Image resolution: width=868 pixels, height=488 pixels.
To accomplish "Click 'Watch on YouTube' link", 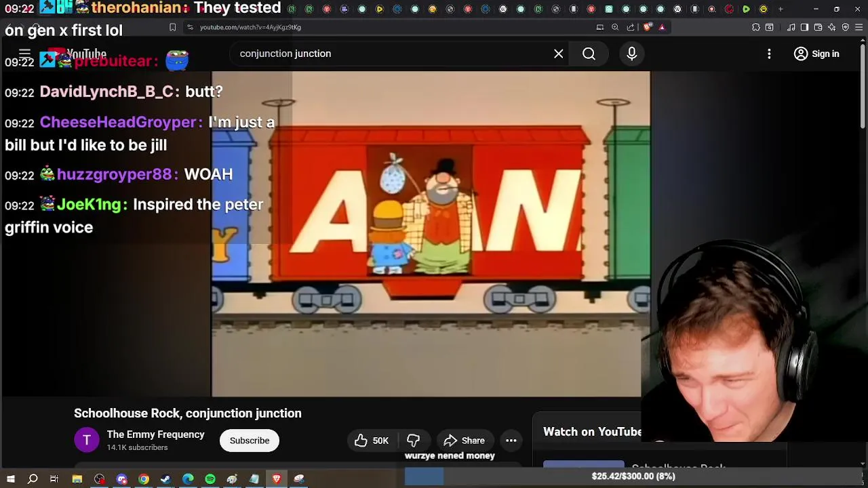I will click(x=592, y=432).
